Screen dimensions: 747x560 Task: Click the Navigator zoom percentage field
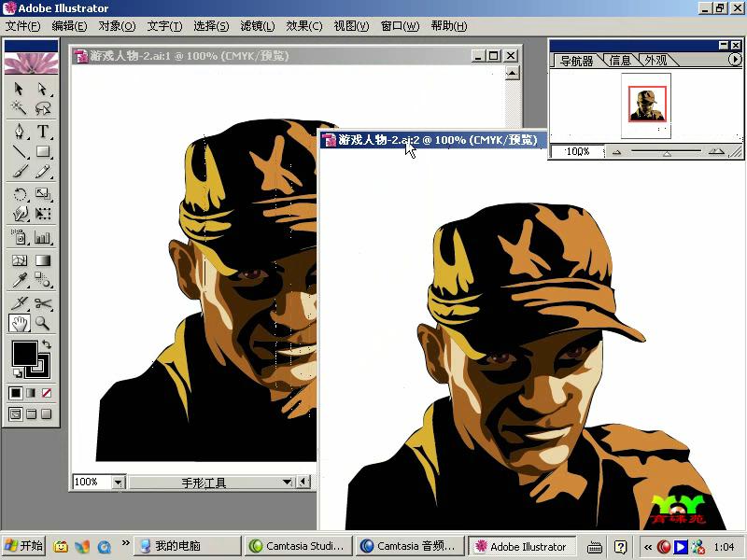pos(578,151)
